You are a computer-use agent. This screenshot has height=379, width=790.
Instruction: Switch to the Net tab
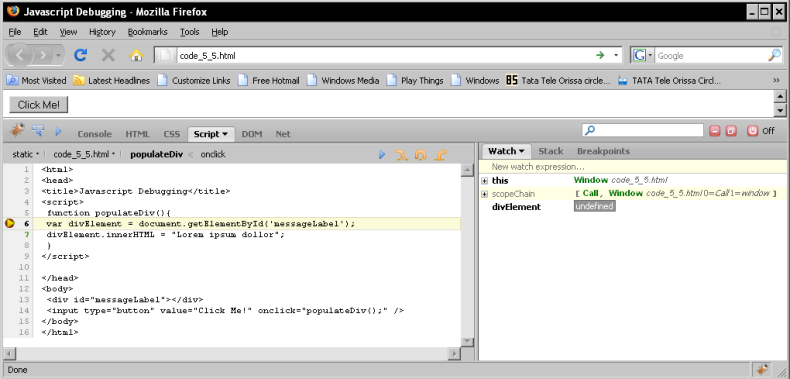point(283,134)
